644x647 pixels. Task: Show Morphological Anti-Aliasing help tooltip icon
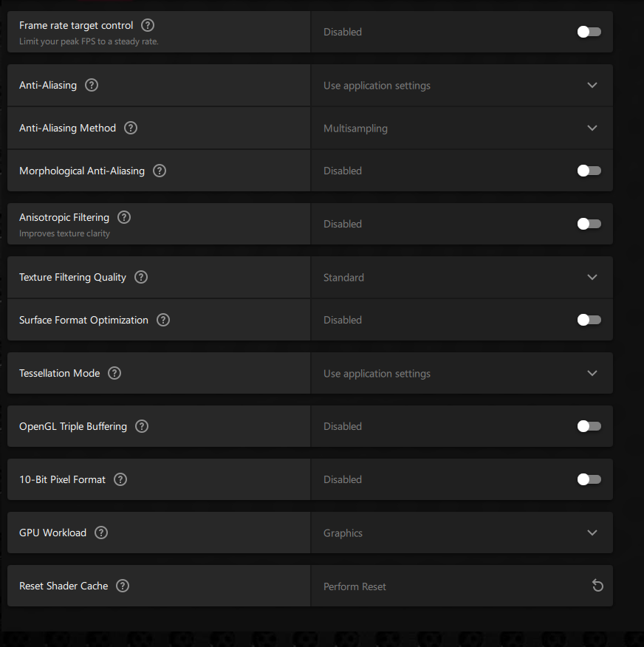pyautogui.click(x=160, y=171)
